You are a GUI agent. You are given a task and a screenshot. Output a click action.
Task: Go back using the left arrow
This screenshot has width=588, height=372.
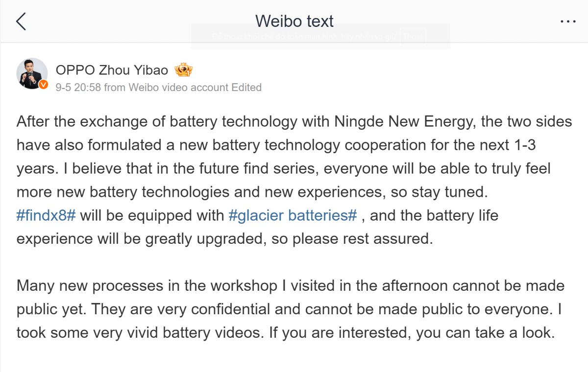tap(21, 22)
